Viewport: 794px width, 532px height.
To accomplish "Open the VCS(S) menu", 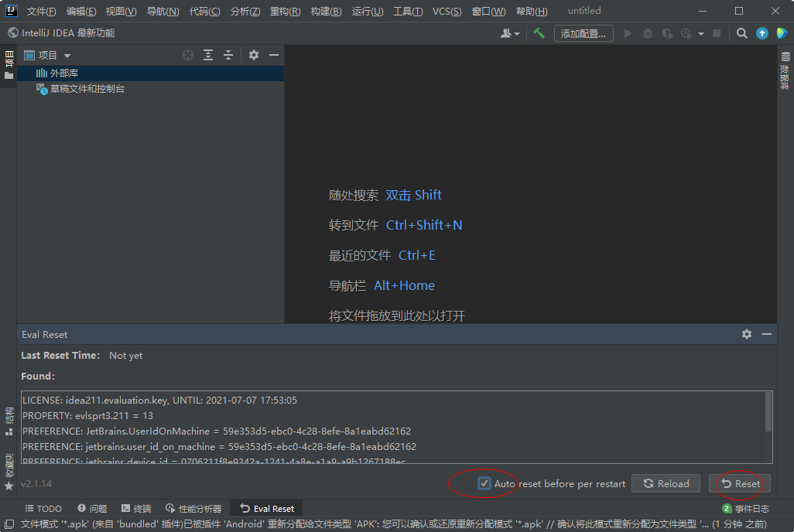I will tap(447, 11).
